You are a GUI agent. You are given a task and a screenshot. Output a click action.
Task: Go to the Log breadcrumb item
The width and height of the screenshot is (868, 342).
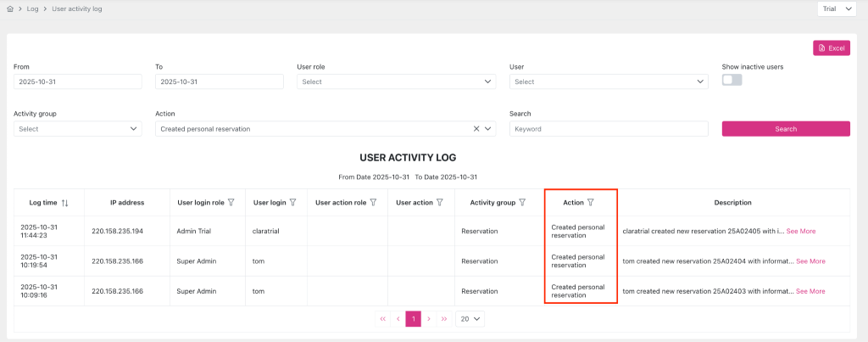(33, 8)
